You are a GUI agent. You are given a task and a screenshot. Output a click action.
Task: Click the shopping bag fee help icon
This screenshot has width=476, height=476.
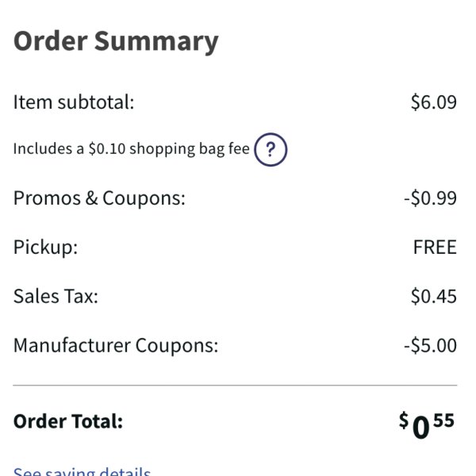click(x=271, y=149)
